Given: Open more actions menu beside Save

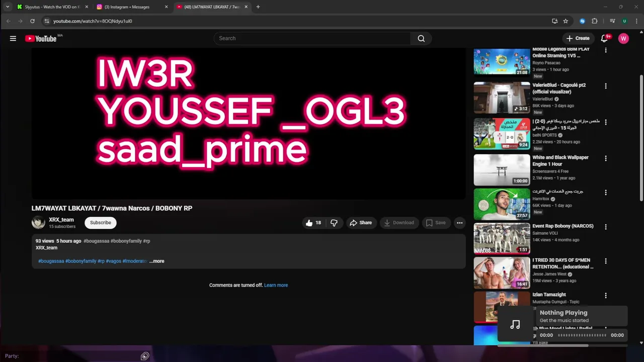Looking at the screenshot, I should (x=459, y=223).
